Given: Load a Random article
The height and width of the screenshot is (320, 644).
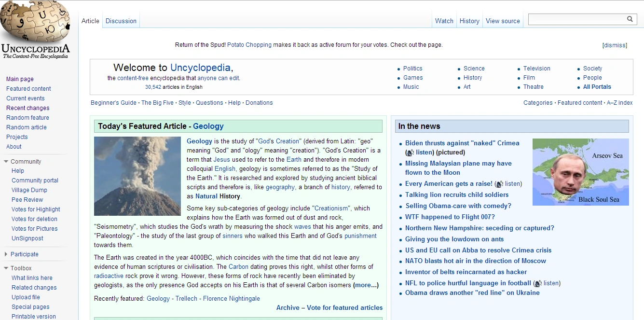Looking at the screenshot, I should coord(27,127).
